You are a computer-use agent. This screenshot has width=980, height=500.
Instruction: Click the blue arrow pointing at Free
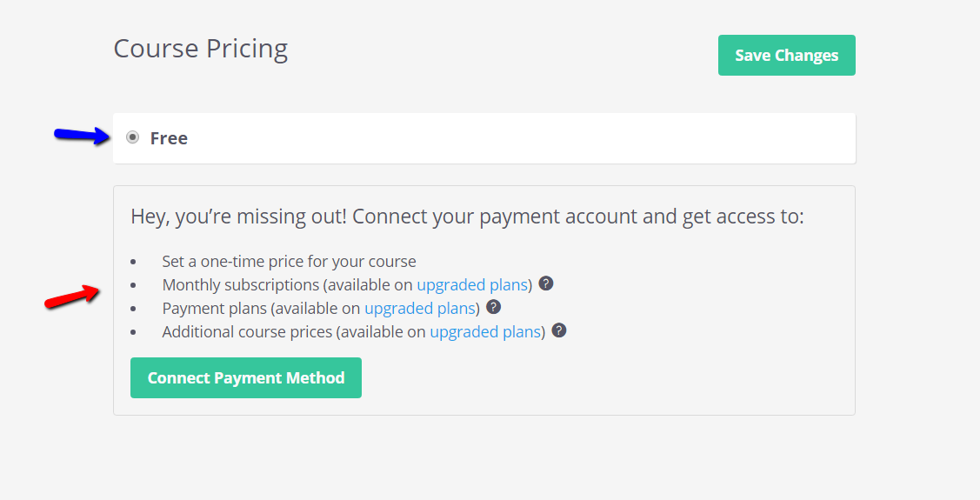[83, 135]
